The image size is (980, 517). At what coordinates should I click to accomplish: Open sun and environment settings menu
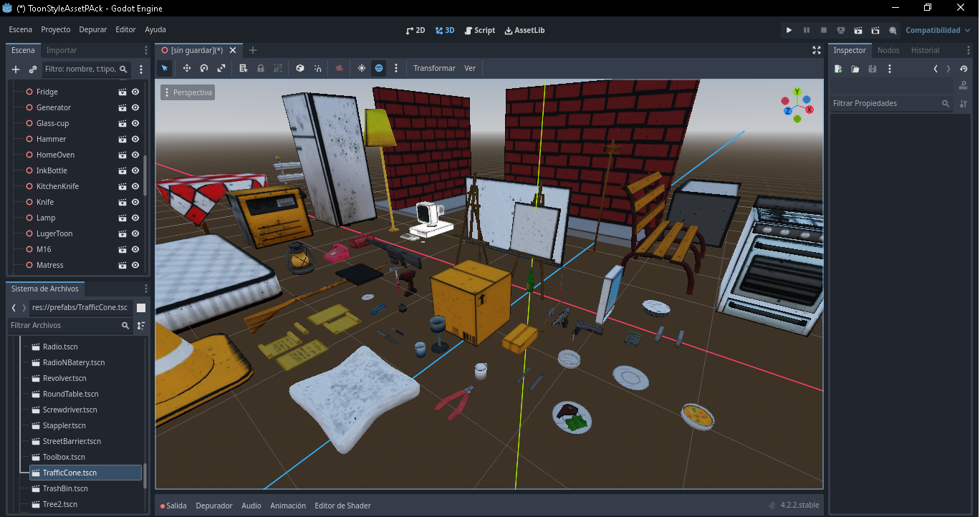coord(396,68)
